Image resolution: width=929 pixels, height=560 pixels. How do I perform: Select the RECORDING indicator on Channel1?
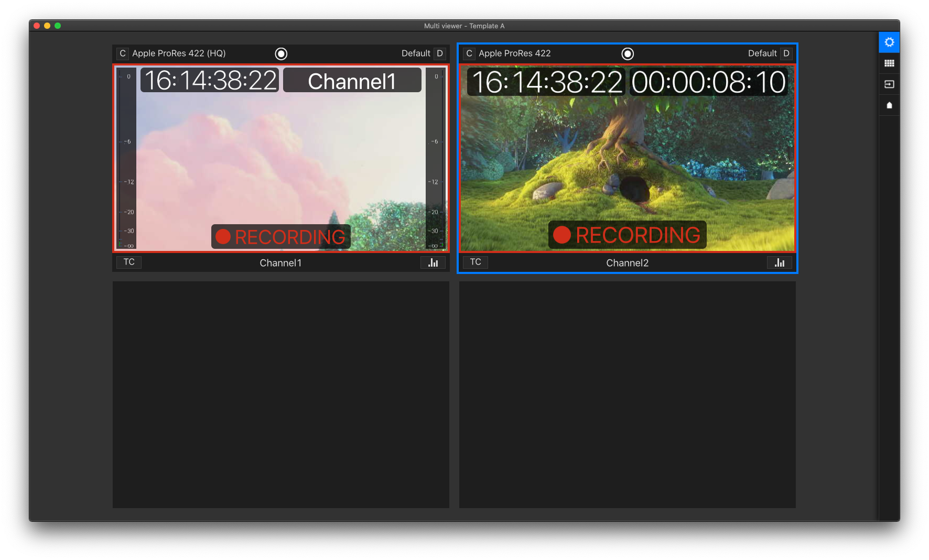tap(281, 237)
